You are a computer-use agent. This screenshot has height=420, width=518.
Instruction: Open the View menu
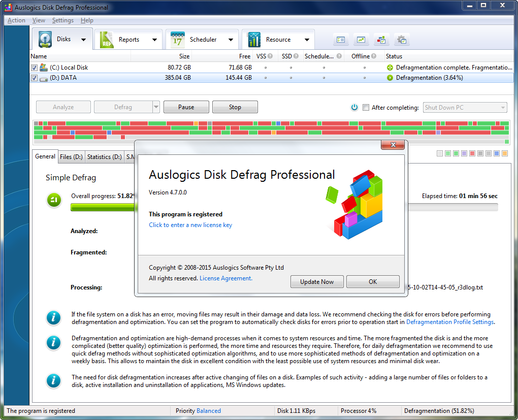click(x=39, y=20)
